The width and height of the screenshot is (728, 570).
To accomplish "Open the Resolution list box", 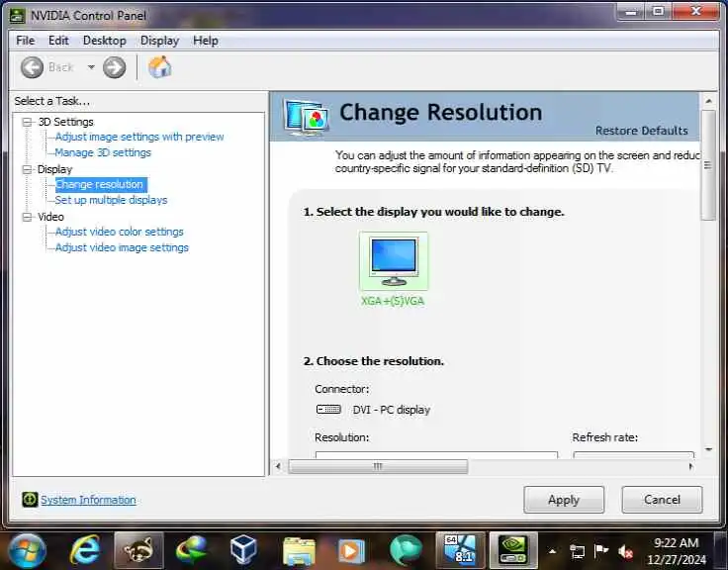I will coord(436,454).
